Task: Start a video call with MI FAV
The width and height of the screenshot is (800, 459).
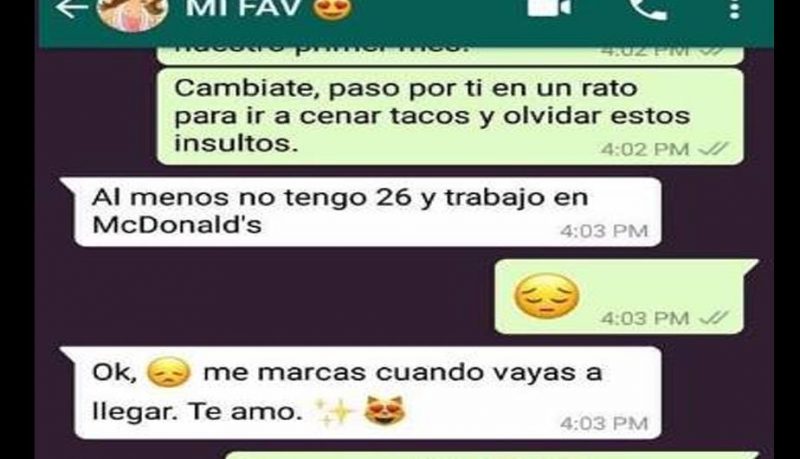Action: point(549,7)
